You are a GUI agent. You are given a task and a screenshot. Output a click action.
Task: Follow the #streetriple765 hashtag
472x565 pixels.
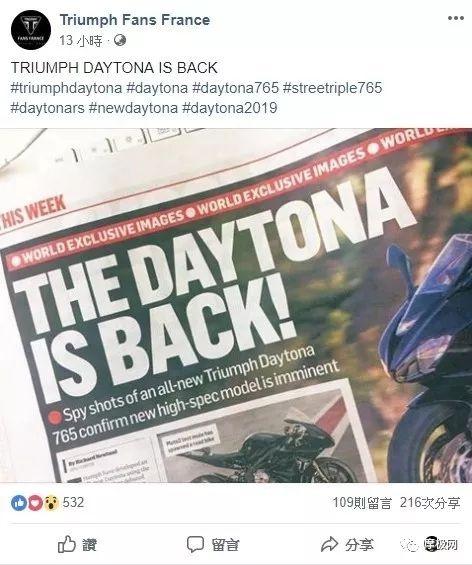click(x=332, y=88)
